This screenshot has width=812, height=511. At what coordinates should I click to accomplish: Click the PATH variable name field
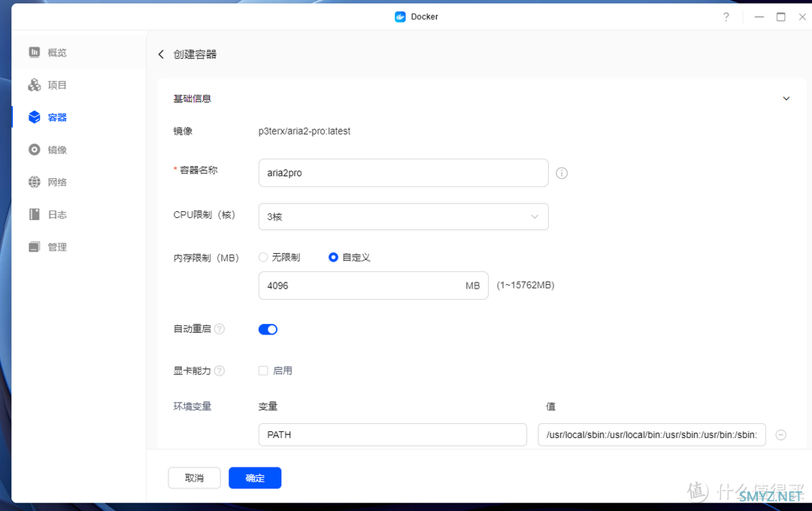[392, 435]
